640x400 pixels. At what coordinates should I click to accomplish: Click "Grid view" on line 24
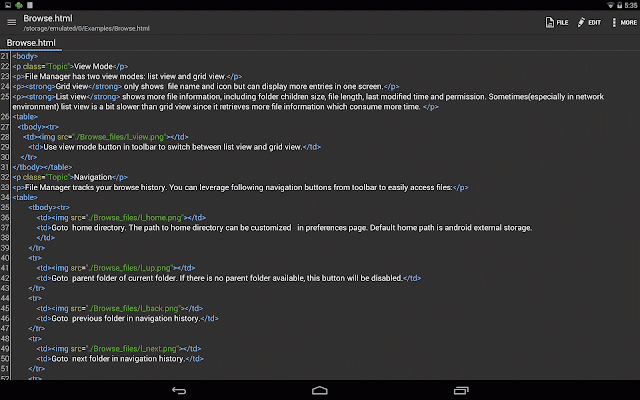(x=72, y=87)
